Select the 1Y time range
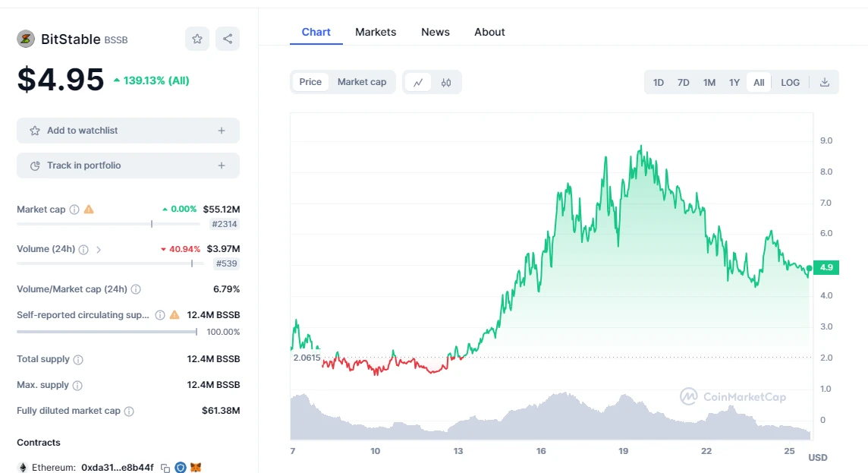This screenshot has width=868, height=473. [x=734, y=82]
